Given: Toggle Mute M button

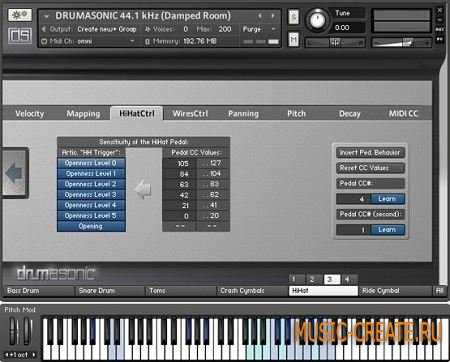Looking at the screenshot, I should click(293, 40).
